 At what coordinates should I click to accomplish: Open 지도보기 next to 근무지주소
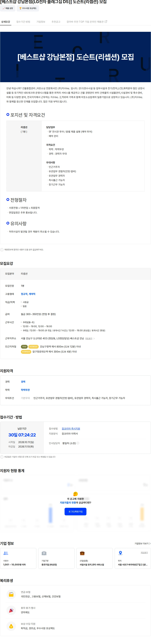coord(89,339)
